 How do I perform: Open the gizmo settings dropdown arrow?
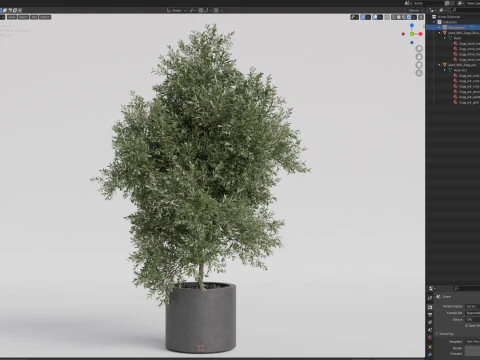(x=368, y=17)
